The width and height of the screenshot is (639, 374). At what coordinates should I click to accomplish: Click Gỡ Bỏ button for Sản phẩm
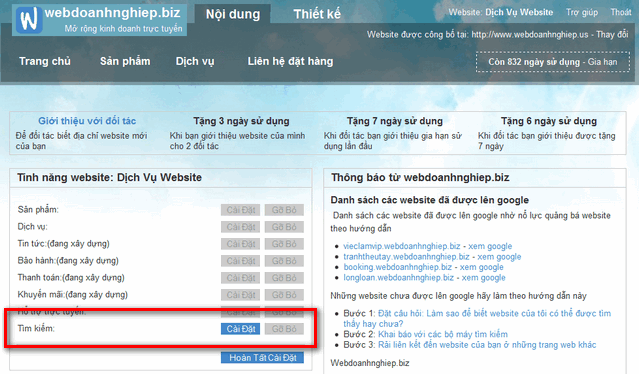point(284,210)
